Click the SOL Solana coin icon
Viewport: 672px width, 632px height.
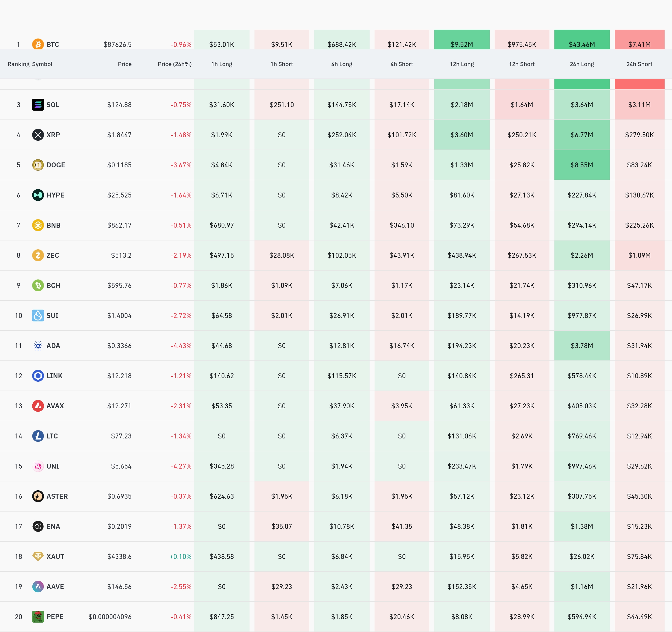point(38,105)
